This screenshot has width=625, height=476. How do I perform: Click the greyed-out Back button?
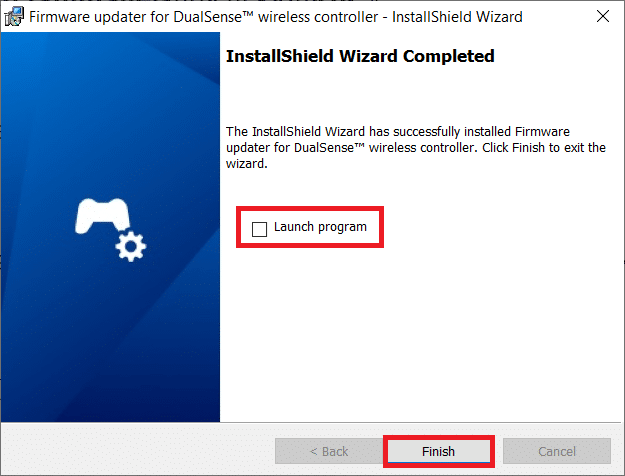coord(329,451)
